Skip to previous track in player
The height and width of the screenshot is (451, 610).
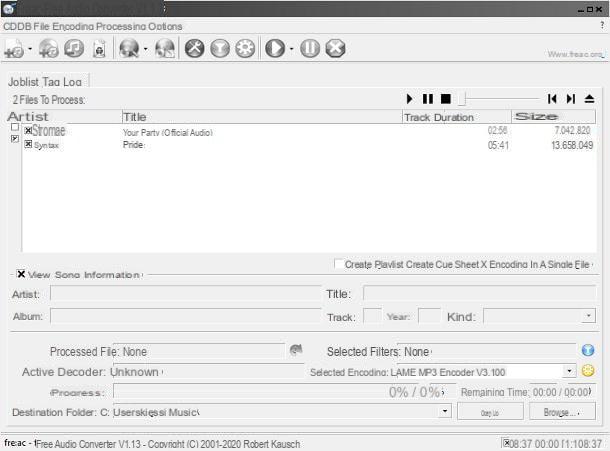coord(552,99)
